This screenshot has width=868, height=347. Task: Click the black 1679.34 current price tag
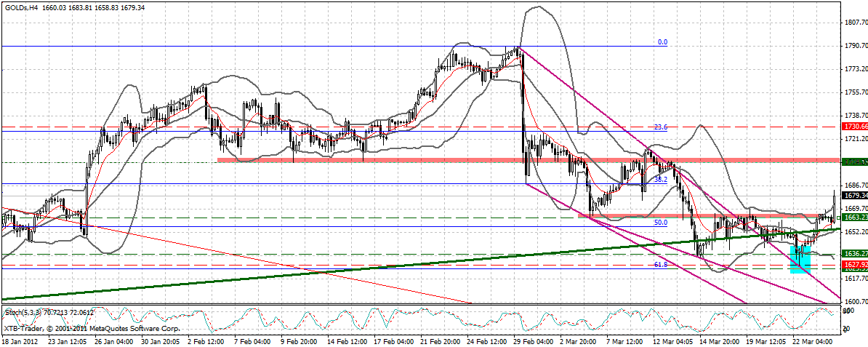pyautogui.click(x=854, y=195)
